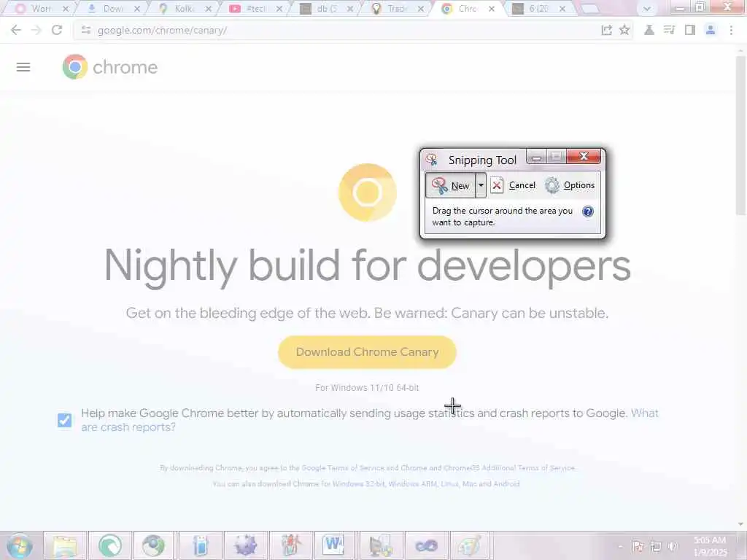Bookmark this page with star icon
The width and height of the screenshot is (747, 560).
point(624,30)
